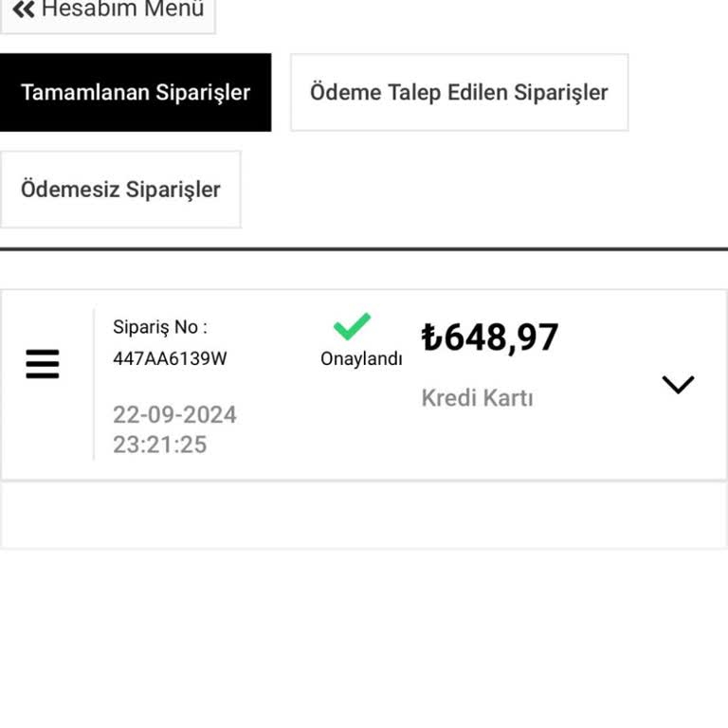The width and height of the screenshot is (728, 728).
Task: Click the ₺648,97 order total
Action: pos(490,337)
